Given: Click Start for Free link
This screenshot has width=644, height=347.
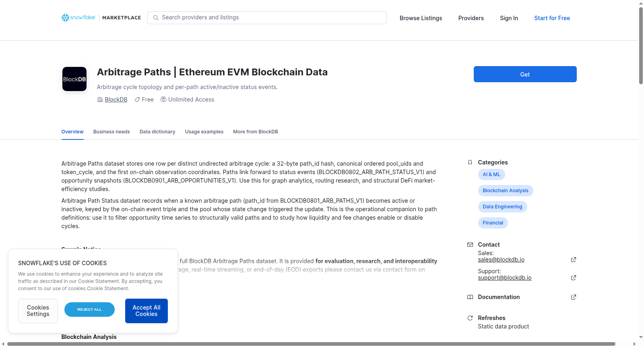Looking at the screenshot, I should tap(552, 18).
